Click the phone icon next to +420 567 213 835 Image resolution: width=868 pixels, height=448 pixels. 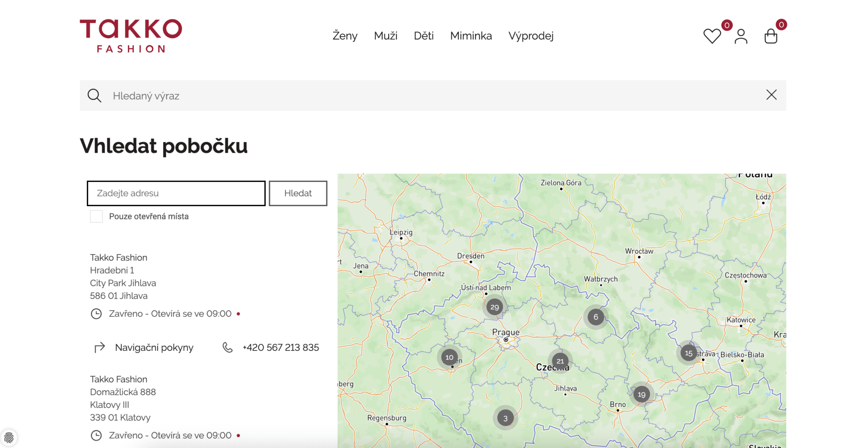click(228, 347)
